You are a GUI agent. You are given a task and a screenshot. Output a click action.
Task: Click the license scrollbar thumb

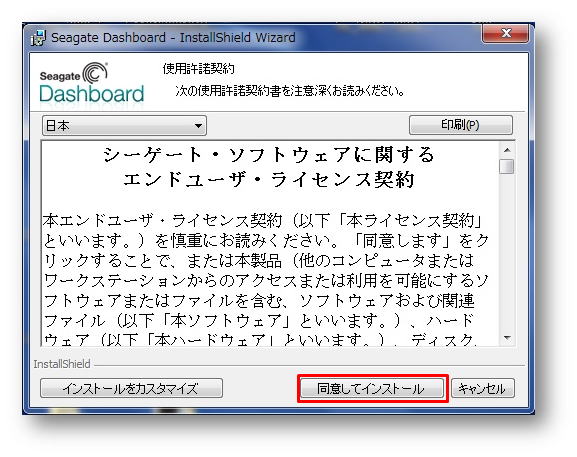point(507,166)
